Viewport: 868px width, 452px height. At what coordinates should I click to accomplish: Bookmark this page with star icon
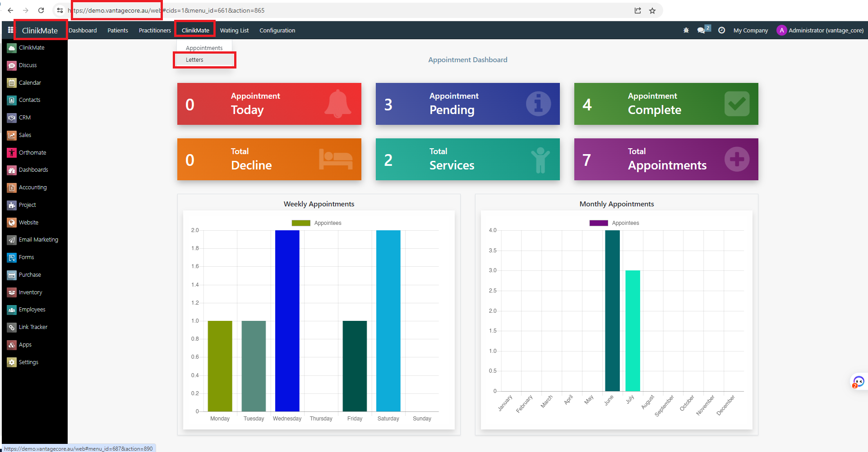[x=652, y=10]
